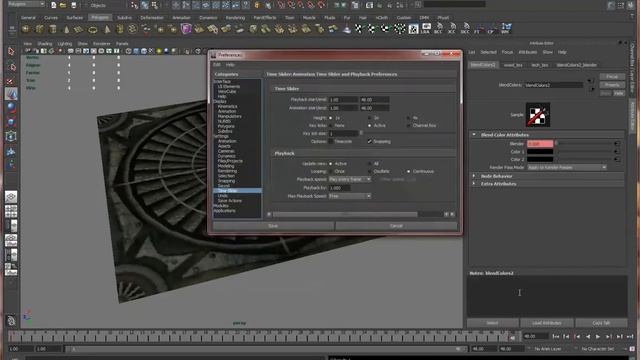Image resolution: width=640 pixels, height=360 pixels.
Task: Open four-view layout icon
Action: (11, 211)
